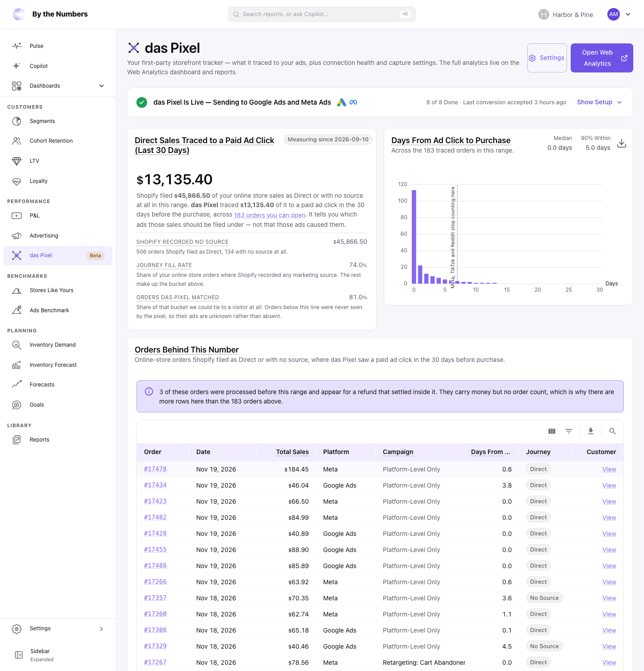Image resolution: width=644 pixels, height=671 pixels.
Task: Open order #17357 link
Action: pyautogui.click(x=155, y=598)
